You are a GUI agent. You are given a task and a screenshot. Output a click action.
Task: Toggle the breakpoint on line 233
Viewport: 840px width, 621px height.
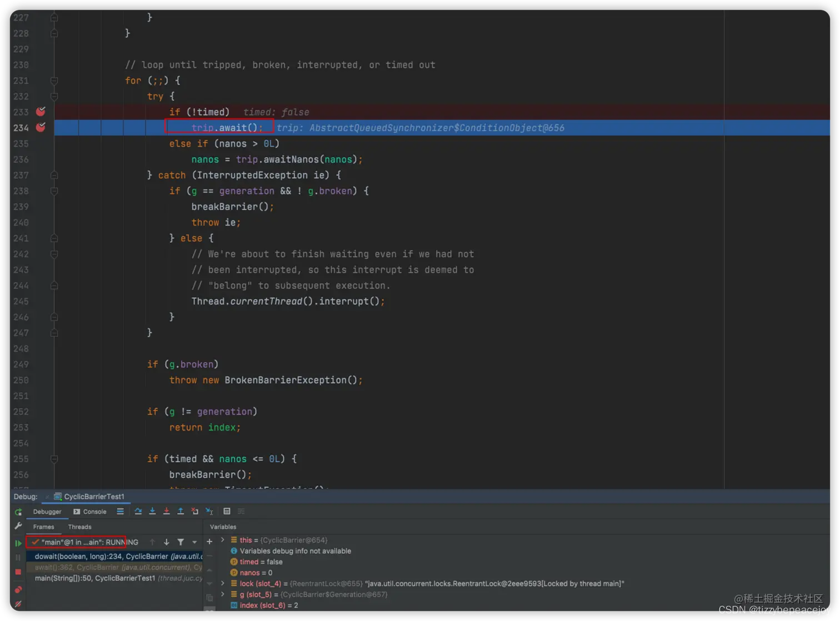point(41,112)
